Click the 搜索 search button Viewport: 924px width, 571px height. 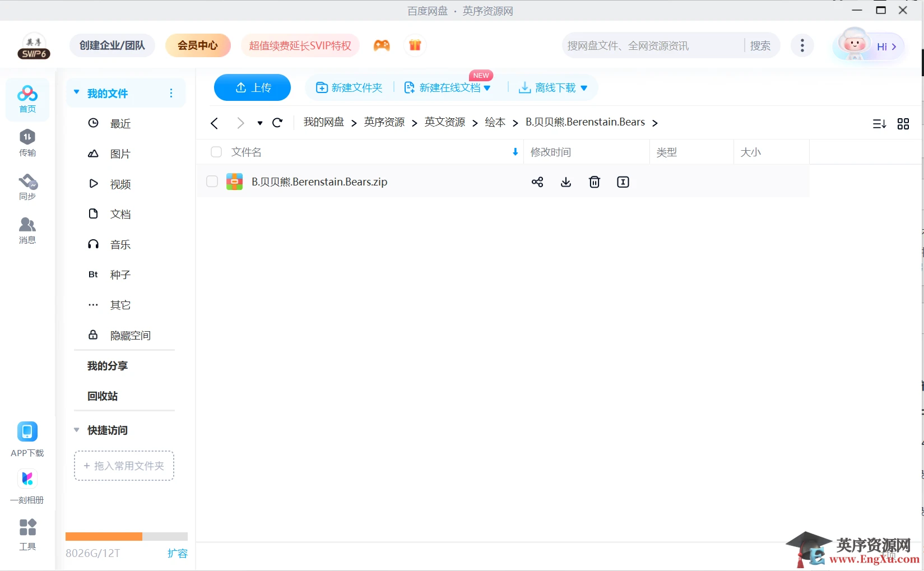click(x=760, y=46)
